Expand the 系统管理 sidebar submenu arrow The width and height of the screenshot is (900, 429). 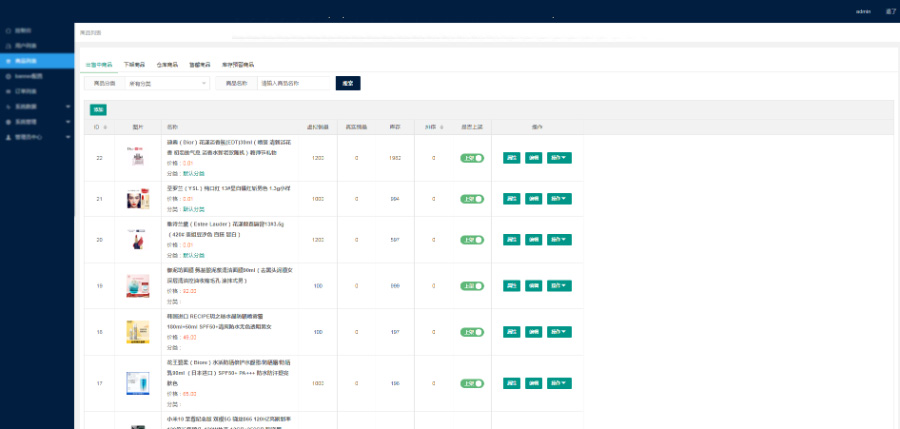(x=69, y=121)
